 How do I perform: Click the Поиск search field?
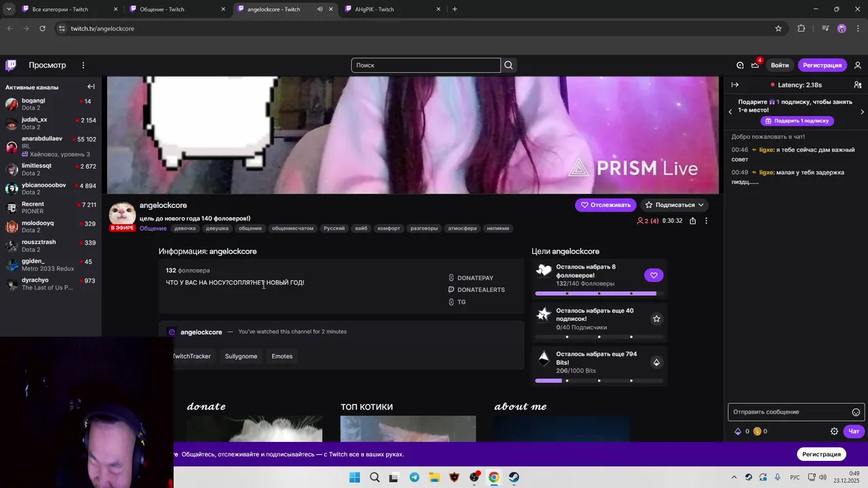tap(426, 65)
